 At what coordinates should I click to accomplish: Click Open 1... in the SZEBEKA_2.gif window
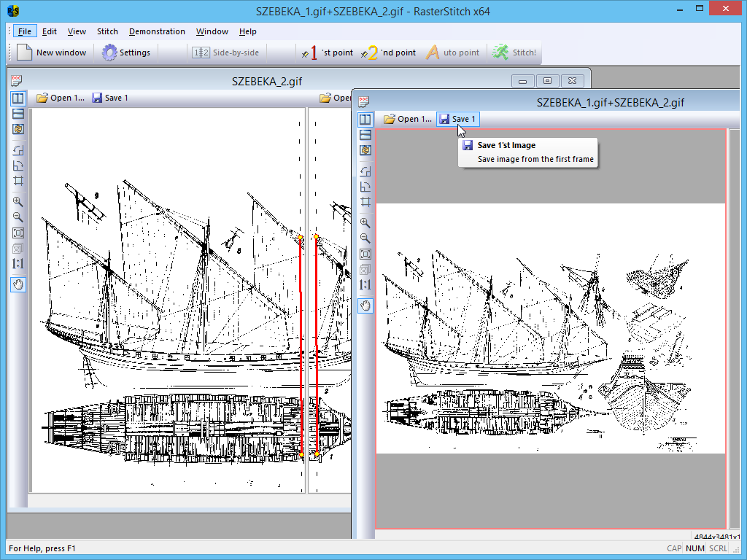tap(61, 98)
